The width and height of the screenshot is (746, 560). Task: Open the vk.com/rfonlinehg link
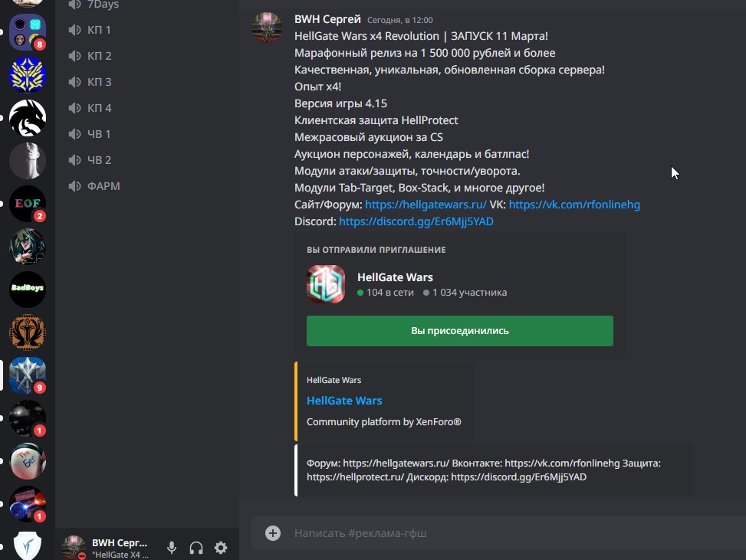pos(574,205)
